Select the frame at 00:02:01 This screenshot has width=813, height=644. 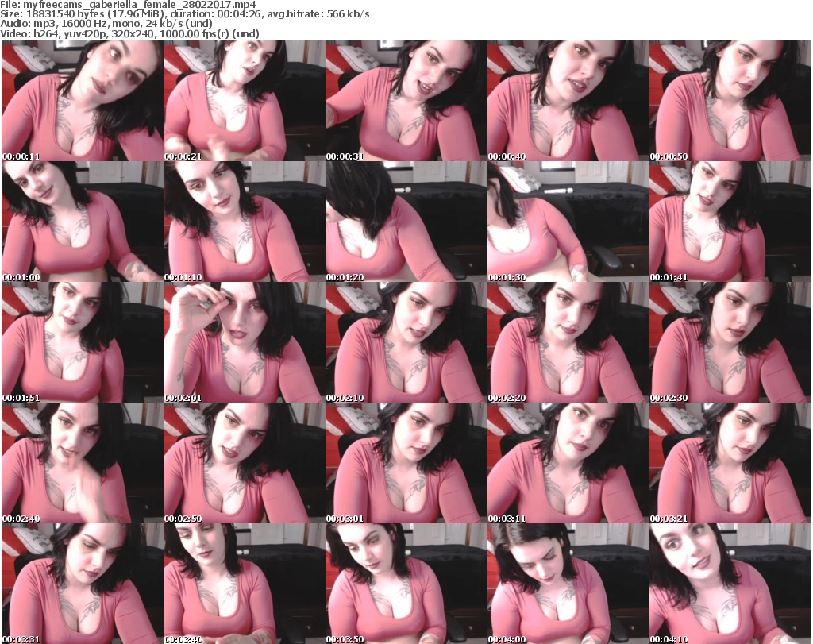point(244,342)
